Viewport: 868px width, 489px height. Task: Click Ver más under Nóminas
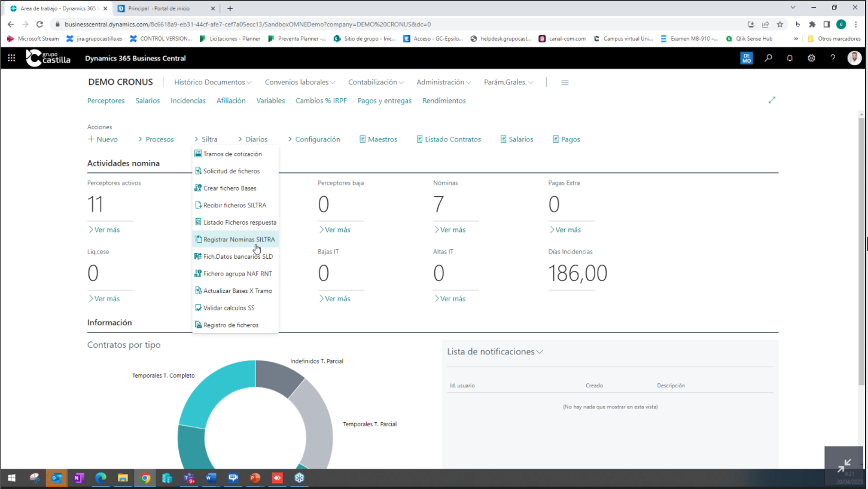(452, 230)
